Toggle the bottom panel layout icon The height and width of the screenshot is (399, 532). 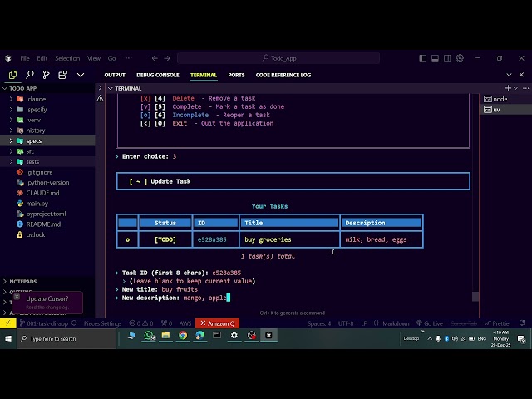[435, 58]
